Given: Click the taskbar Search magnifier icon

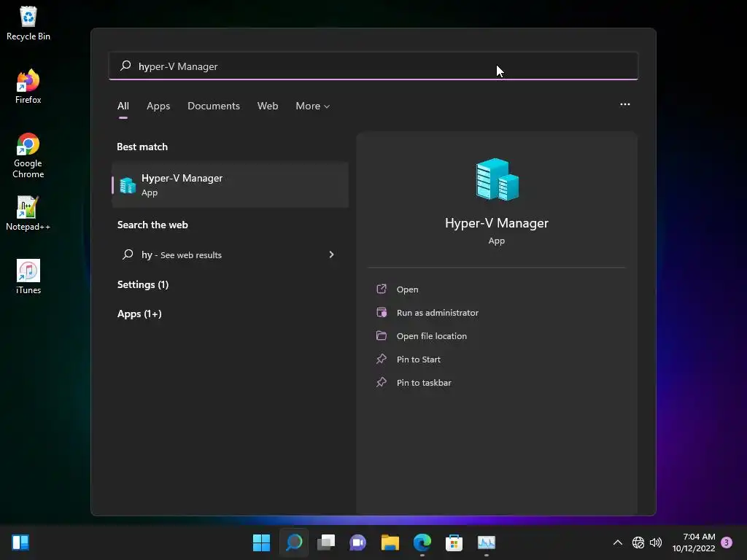Looking at the screenshot, I should pos(294,542).
